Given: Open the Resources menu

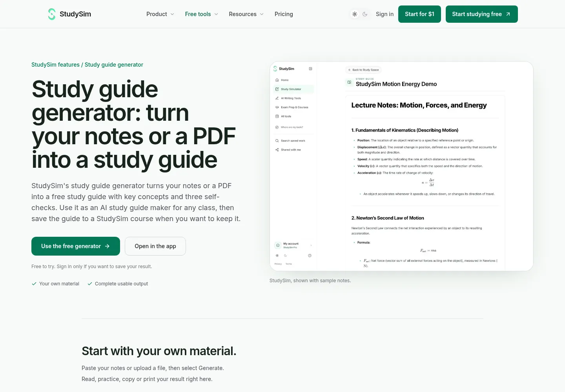Looking at the screenshot, I should tap(246, 14).
